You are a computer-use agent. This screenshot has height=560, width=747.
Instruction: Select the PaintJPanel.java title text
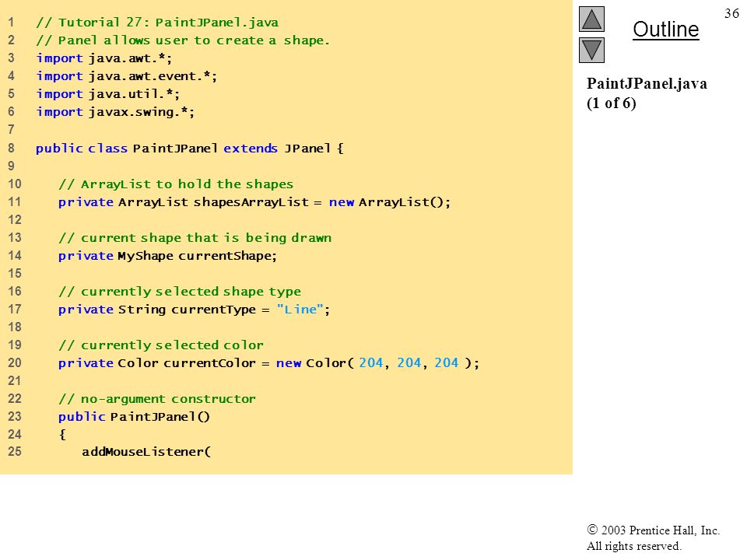(647, 83)
